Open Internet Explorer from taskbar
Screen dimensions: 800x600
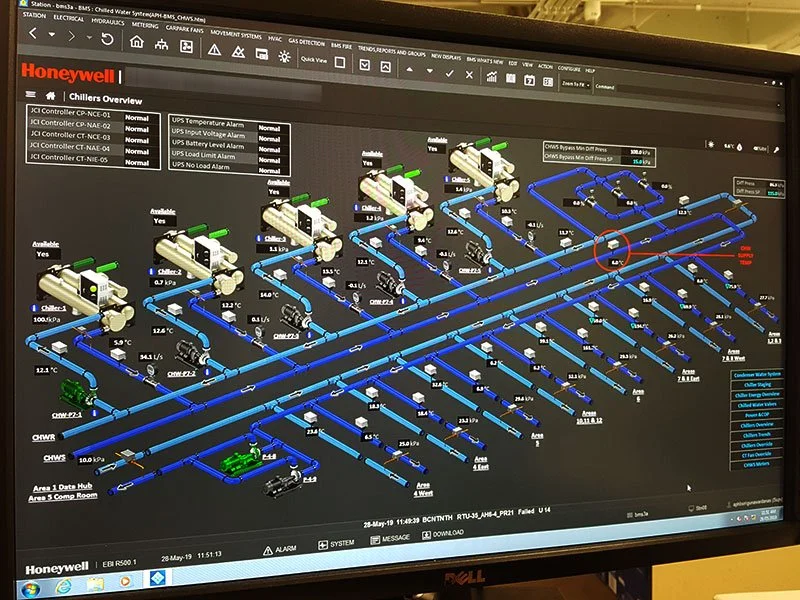[x=63, y=586]
